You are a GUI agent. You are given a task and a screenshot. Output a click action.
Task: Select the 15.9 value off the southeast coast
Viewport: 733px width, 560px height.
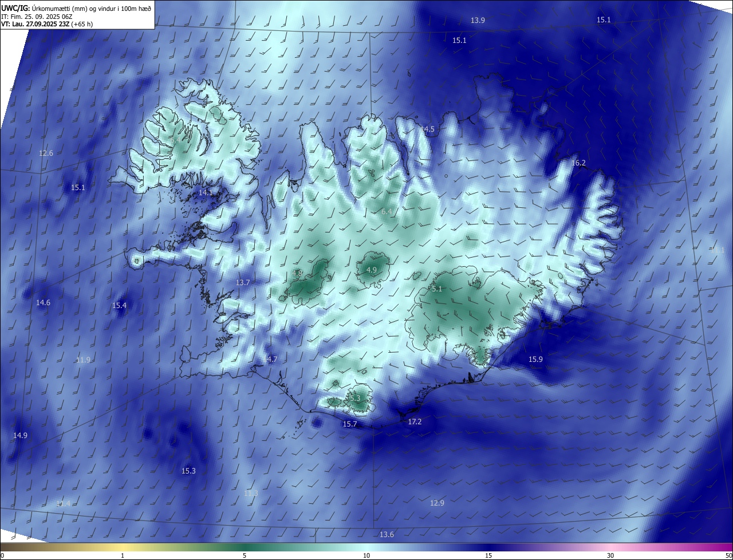click(x=535, y=359)
